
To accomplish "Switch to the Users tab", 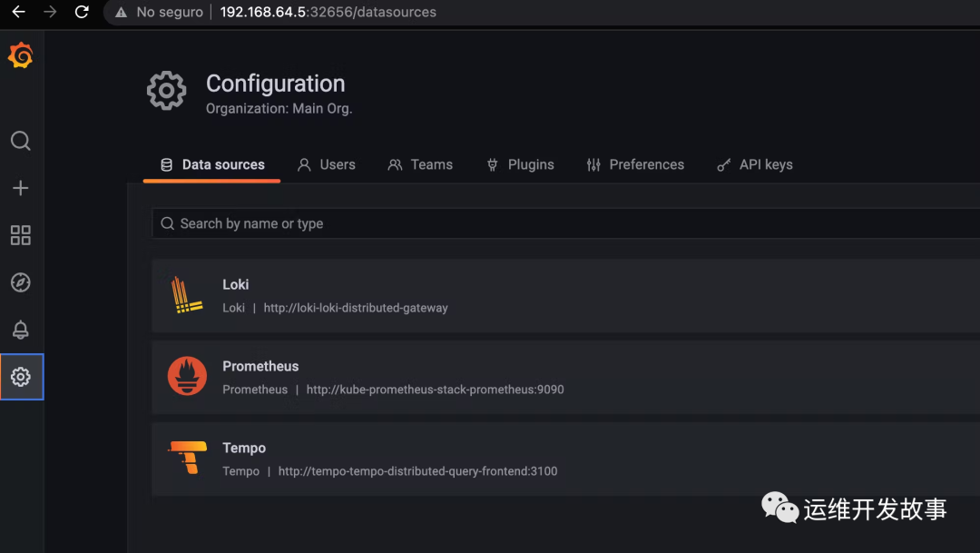I will click(x=327, y=164).
